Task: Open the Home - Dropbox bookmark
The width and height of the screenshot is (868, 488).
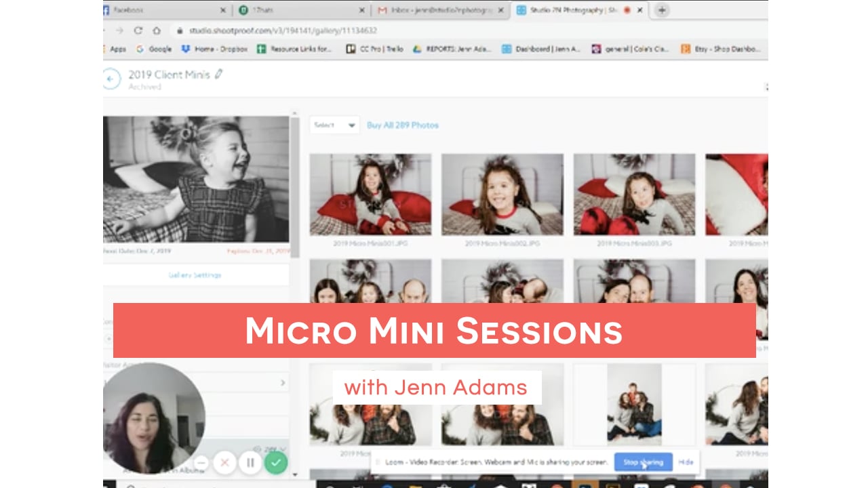Action: coord(214,49)
